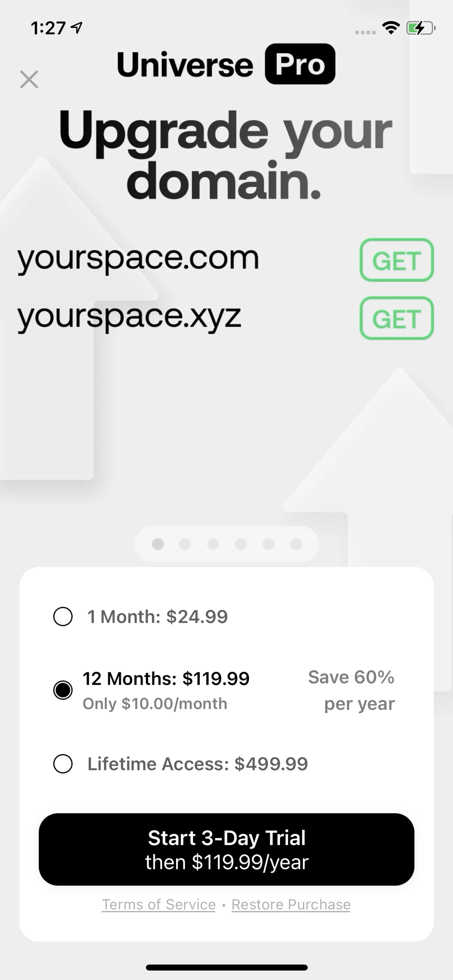This screenshot has height=980, width=453.
Task: Tap the battery charging icon
Action: point(421,28)
